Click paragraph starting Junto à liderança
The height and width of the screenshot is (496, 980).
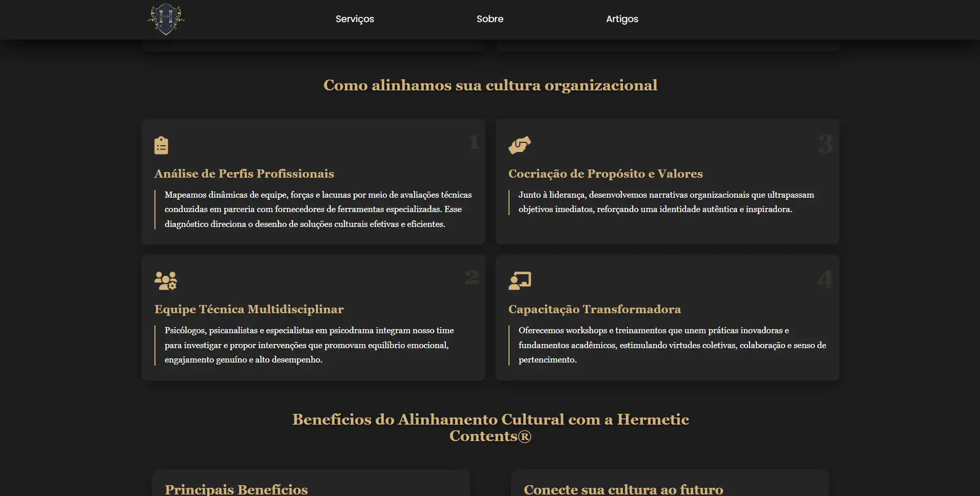coord(666,202)
